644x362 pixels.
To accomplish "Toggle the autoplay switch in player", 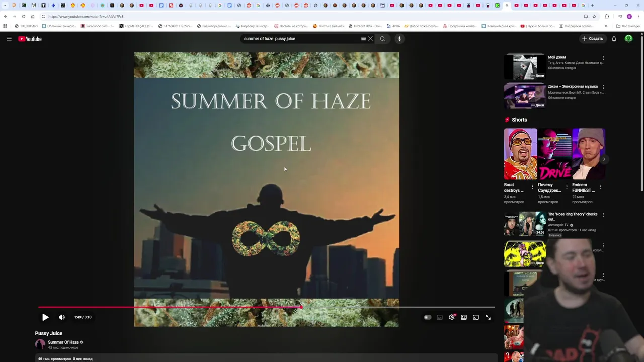I will click(427, 317).
